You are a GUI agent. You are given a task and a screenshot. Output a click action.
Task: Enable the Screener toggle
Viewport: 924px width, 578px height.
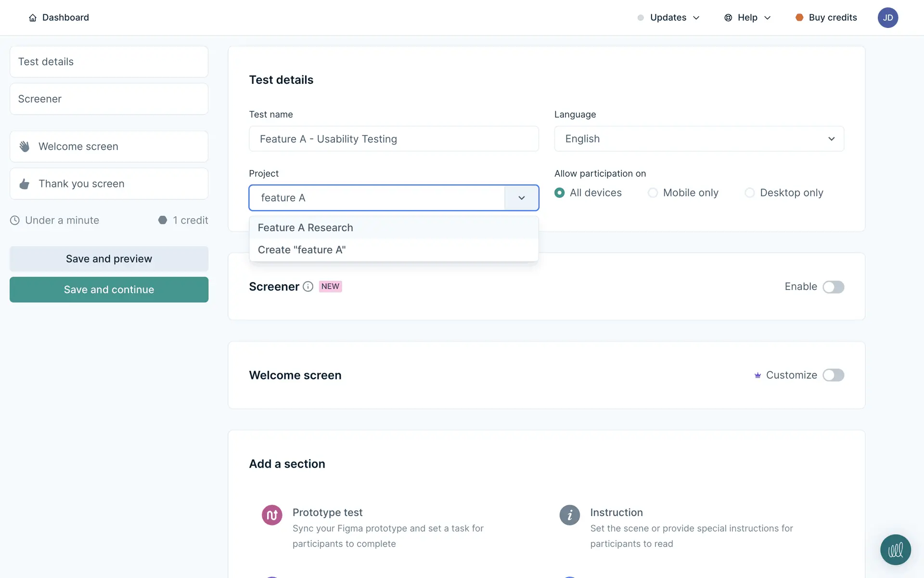[833, 287]
